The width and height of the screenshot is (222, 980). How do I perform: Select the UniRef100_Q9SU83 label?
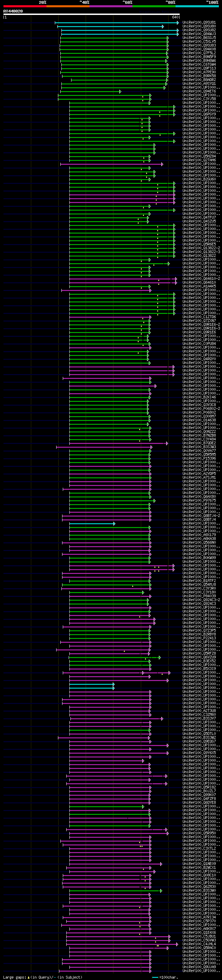click(x=199, y=45)
